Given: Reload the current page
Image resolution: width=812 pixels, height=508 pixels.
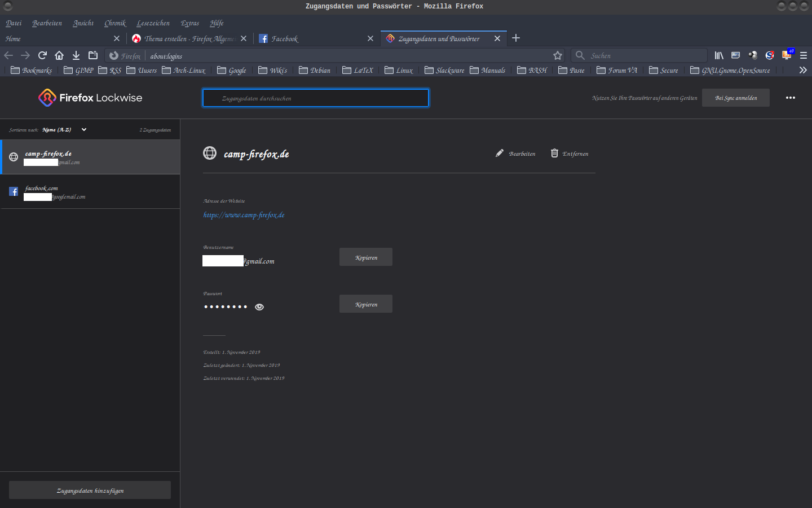Looking at the screenshot, I should point(42,55).
